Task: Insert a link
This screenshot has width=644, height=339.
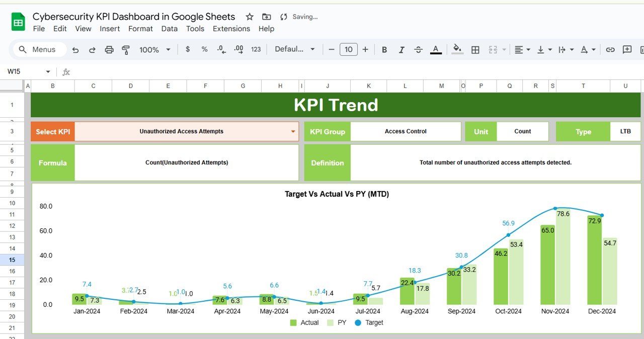Action: [x=610, y=49]
